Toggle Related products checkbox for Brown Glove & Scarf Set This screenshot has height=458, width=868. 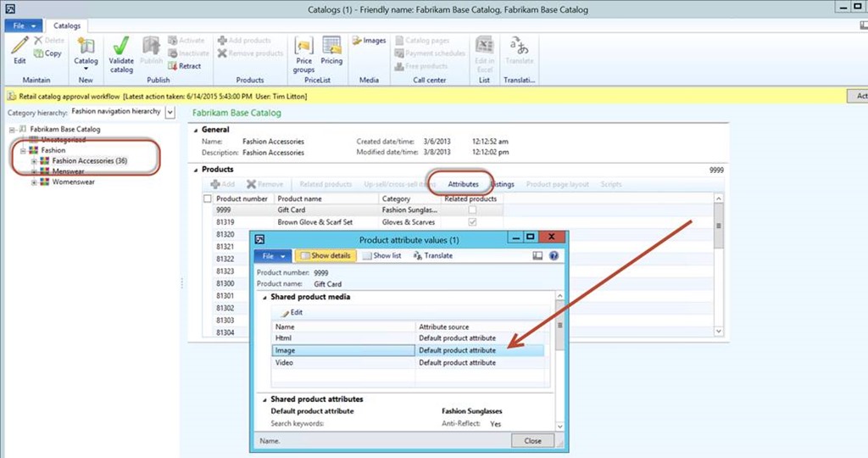[472, 222]
